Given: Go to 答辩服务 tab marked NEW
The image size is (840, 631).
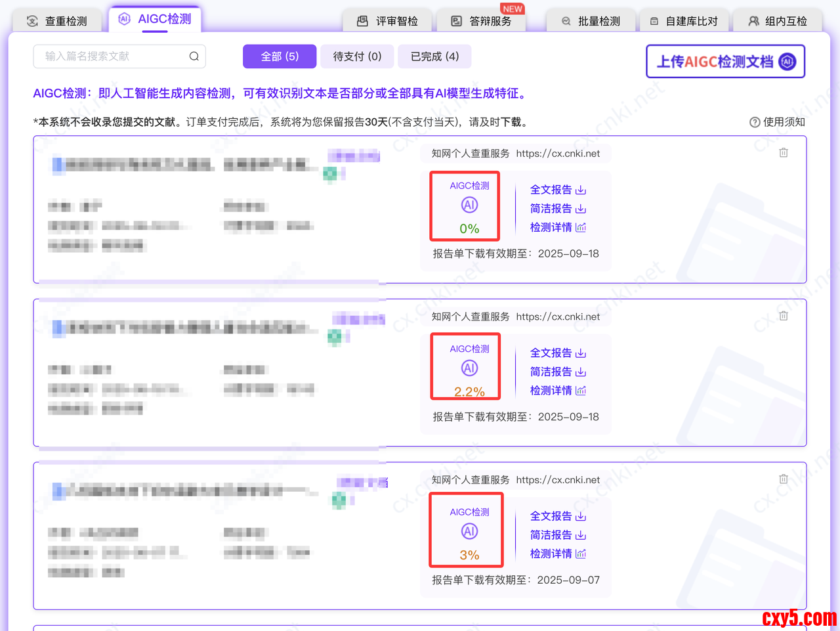Looking at the screenshot, I should 482,21.
